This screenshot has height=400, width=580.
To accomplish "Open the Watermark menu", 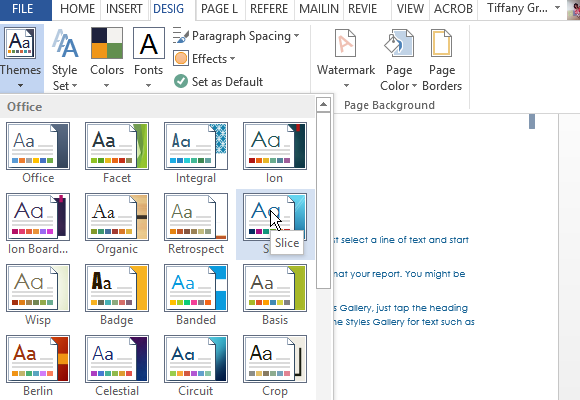I will point(346,59).
